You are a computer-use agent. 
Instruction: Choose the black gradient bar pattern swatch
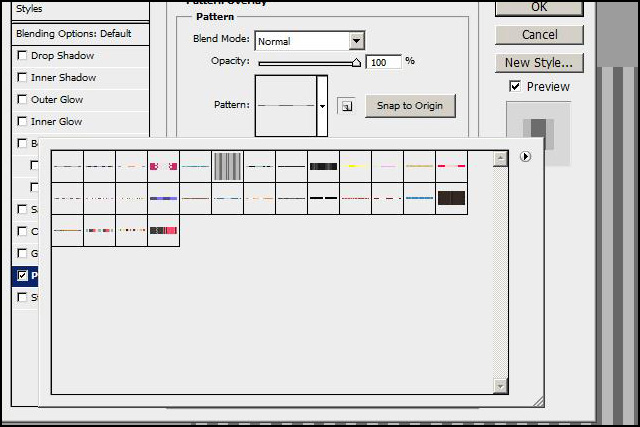(x=323, y=166)
